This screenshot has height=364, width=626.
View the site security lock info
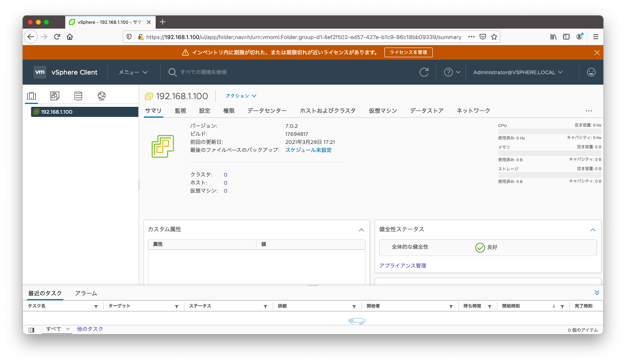[x=141, y=37]
